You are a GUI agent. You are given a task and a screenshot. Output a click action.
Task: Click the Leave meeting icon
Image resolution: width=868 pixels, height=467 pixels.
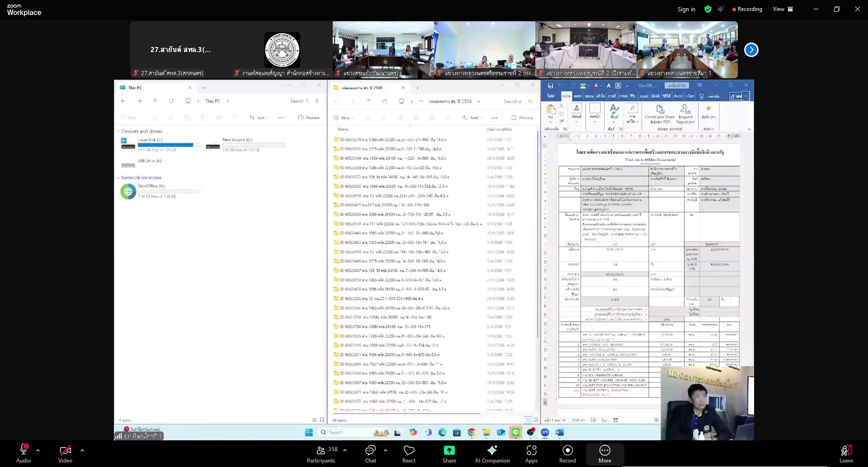point(846,451)
